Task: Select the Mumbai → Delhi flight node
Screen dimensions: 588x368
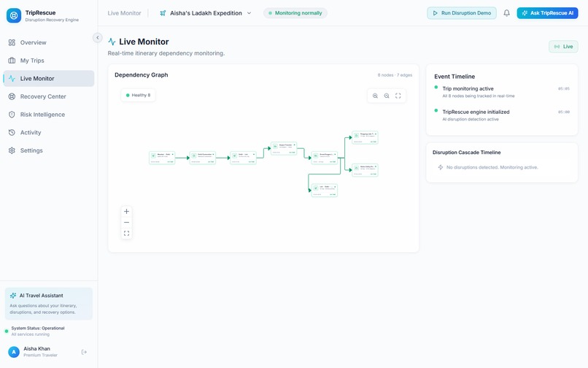Action: (162, 158)
